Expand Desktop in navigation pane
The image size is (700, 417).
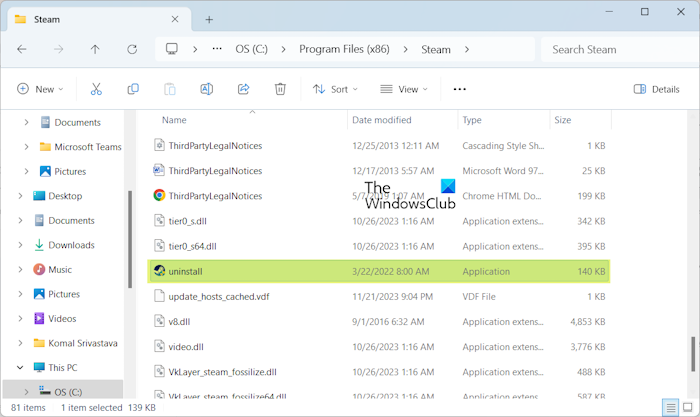(20, 196)
